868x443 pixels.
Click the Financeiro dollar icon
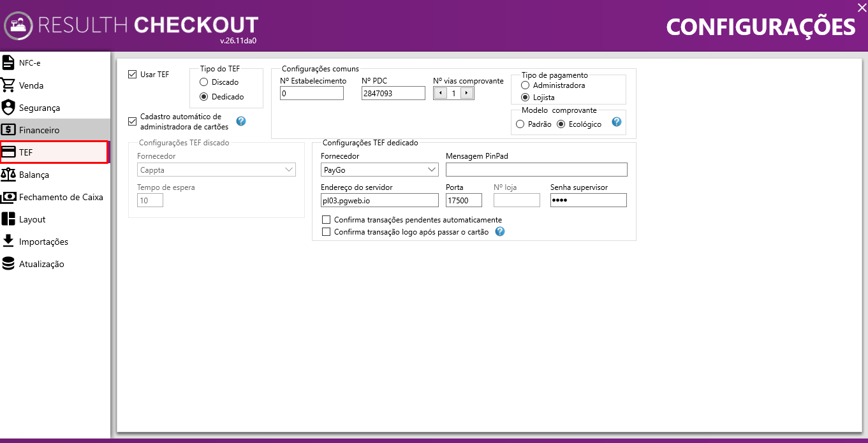click(x=8, y=129)
